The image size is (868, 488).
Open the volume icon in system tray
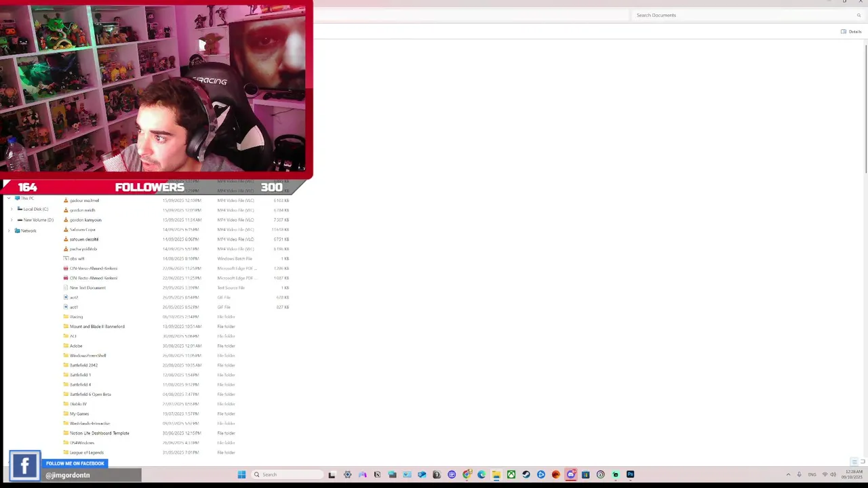pyautogui.click(x=833, y=474)
